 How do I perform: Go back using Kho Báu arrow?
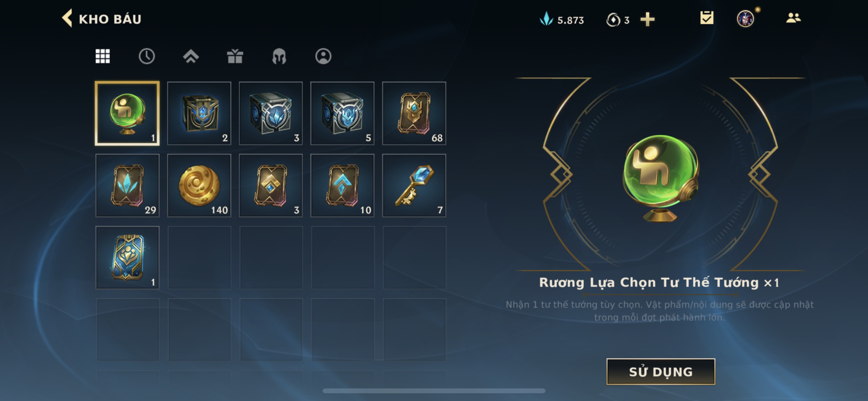(67, 18)
